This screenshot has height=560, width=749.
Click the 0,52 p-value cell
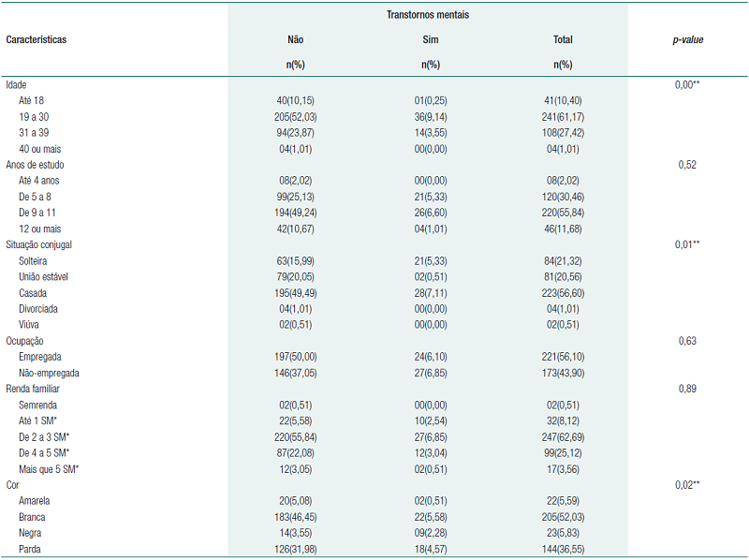[688, 165]
